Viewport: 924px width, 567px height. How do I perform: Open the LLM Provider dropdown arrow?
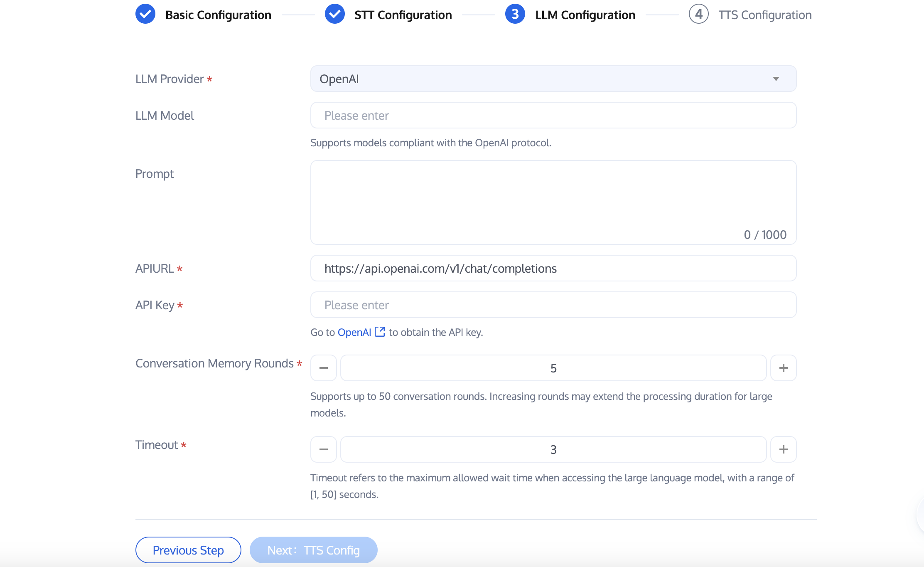pyautogui.click(x=776, y=79)
